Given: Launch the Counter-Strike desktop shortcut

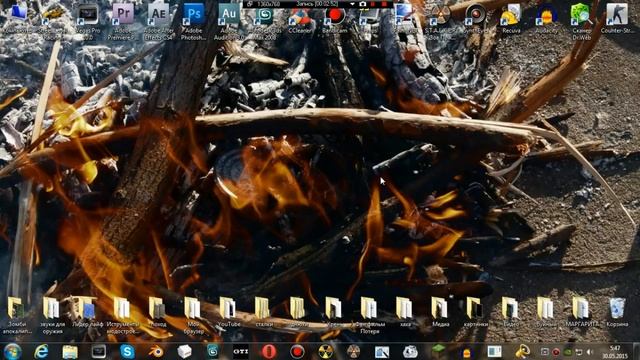Looking at the screenshot, I should pyautogui.click(x=617, y=18).
